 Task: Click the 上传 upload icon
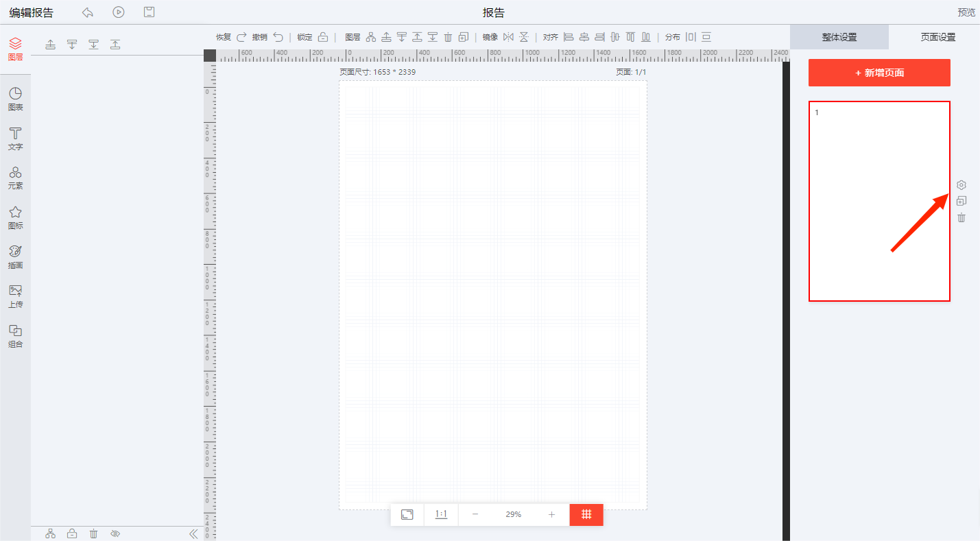tap(15, 296)
